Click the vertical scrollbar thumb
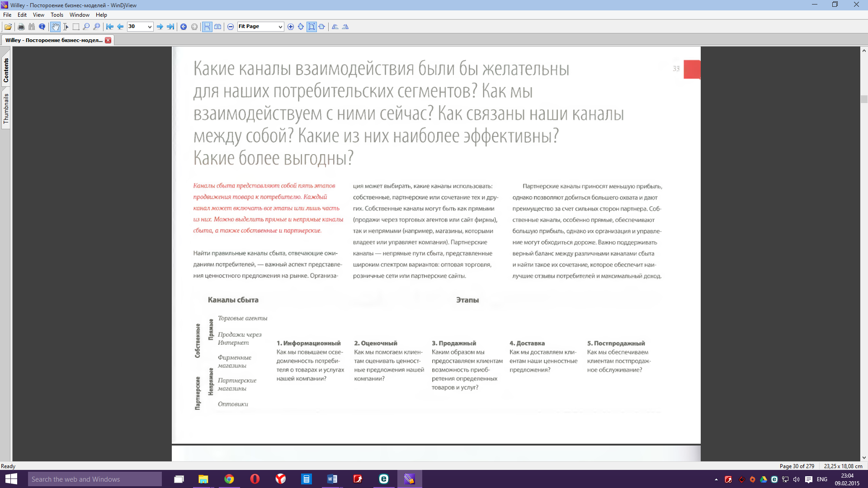The image size is (868, 488). click(864, 99)
